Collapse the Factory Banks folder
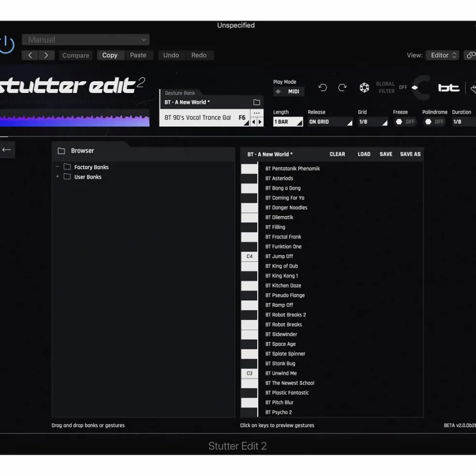 58,167
